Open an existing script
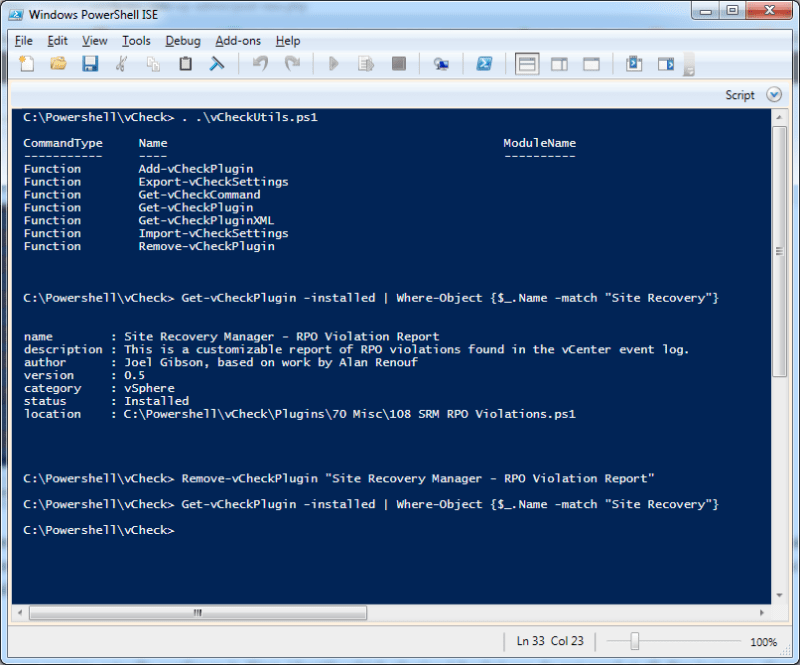800x665 pixels. [58, 63]
